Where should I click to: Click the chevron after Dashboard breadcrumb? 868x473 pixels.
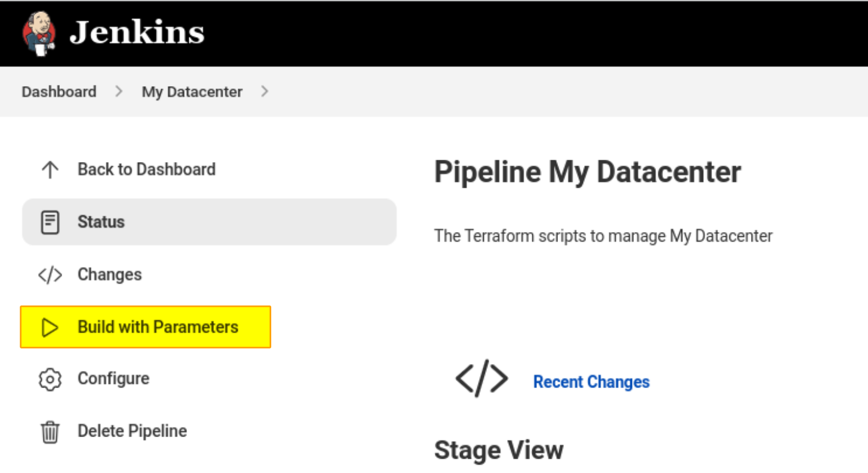tap(118, 91)
